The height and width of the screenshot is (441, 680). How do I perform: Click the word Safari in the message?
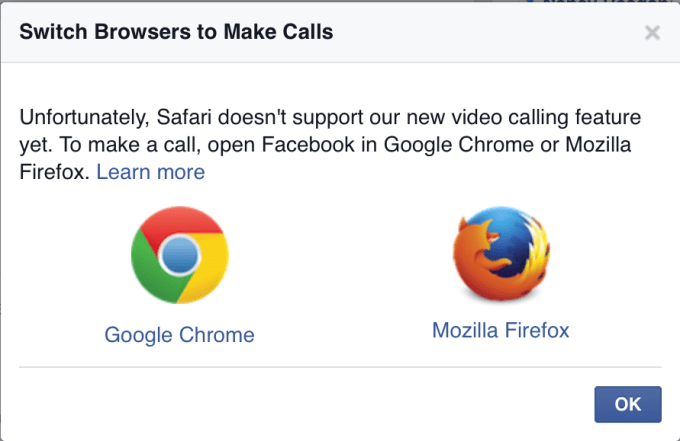(192, 116)
